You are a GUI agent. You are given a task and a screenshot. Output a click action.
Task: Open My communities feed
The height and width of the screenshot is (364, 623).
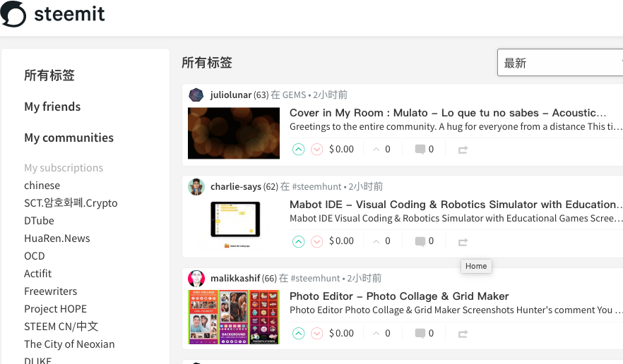(x=69, y=138)
